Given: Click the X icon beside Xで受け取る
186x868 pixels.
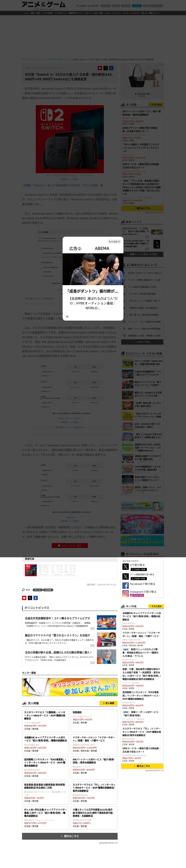Looking at the screenshot, I should coord(125,567).
